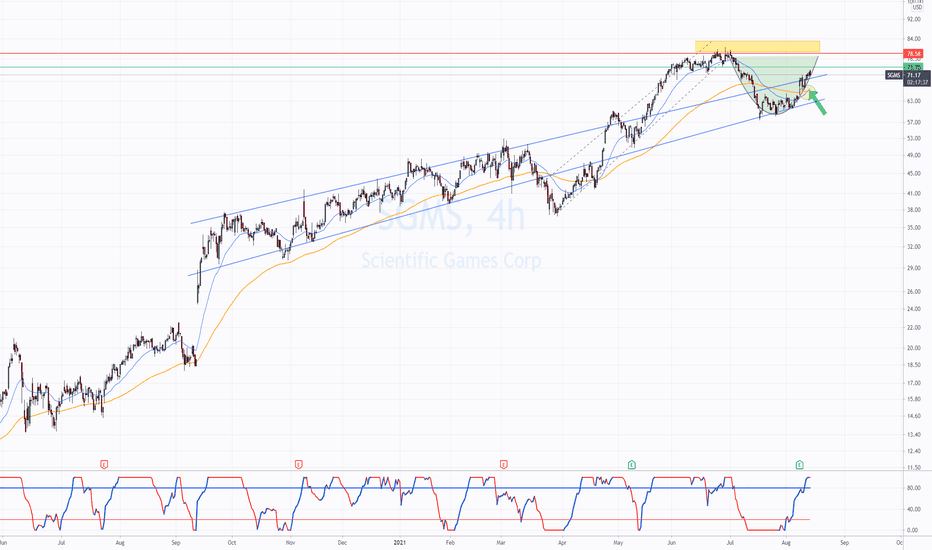Click the 20.00 price axis label
Viewport: 932px width, 550px height.
click(914, 348)
